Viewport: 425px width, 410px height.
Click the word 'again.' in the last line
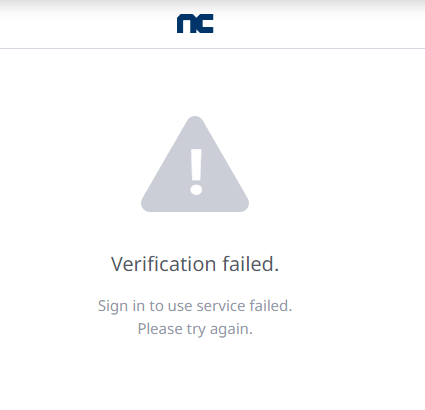(231, 330)
